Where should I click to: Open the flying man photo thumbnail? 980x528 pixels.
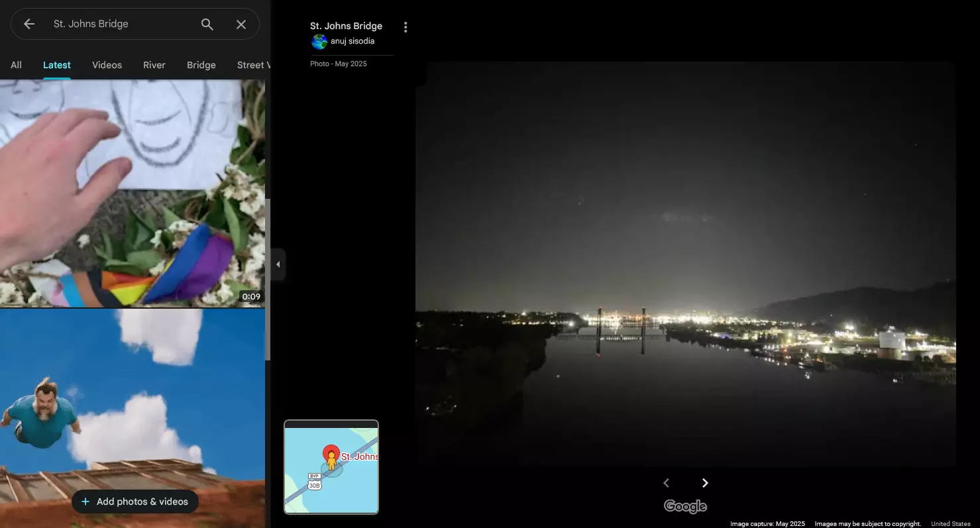pyautogui.click(x=133, y=418)
